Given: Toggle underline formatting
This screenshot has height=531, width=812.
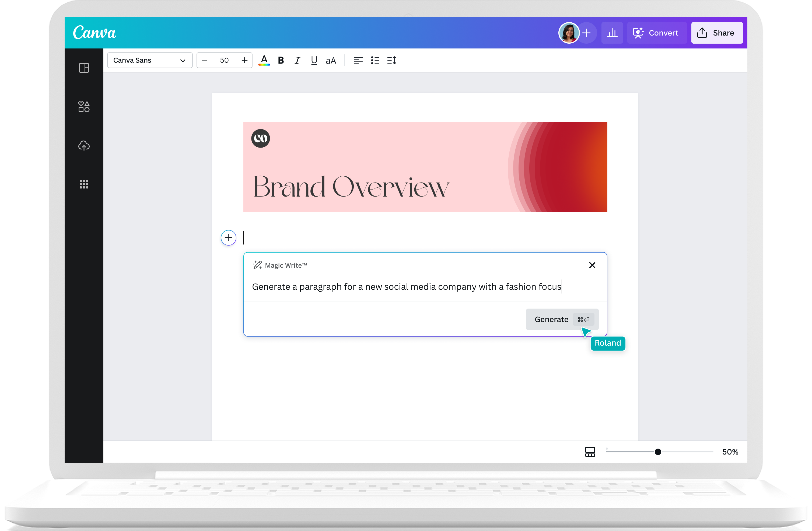Looking at the screenshot, I should (314, 60).
